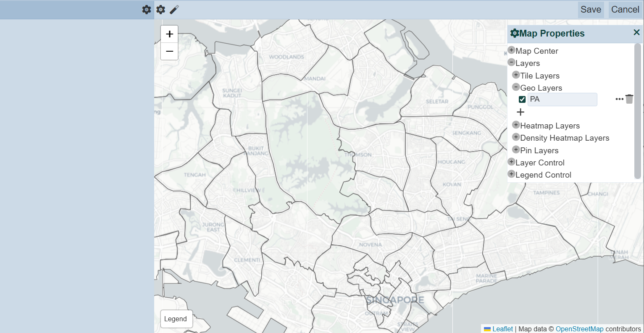Viewport: 644px width, 333px height.
Task: Collapse the Layers tree node
Action: click(x=511, y=63)
